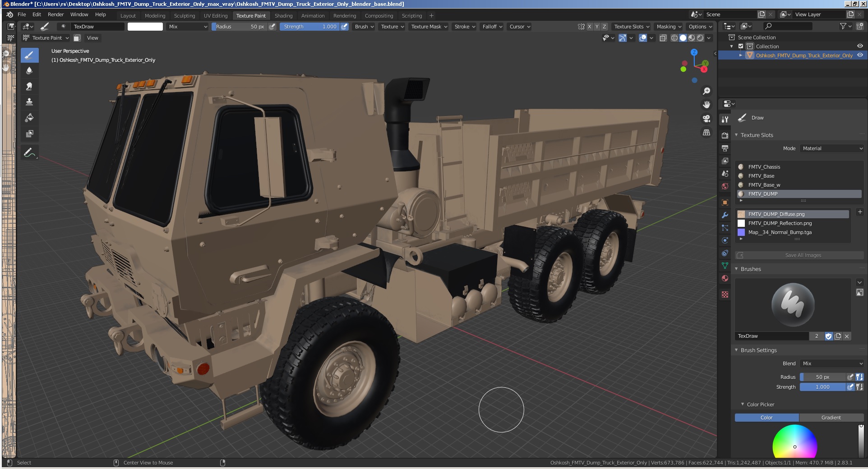Open the Particles properties tab
Viewport: 868px width, 469px height.
point(725,228)
